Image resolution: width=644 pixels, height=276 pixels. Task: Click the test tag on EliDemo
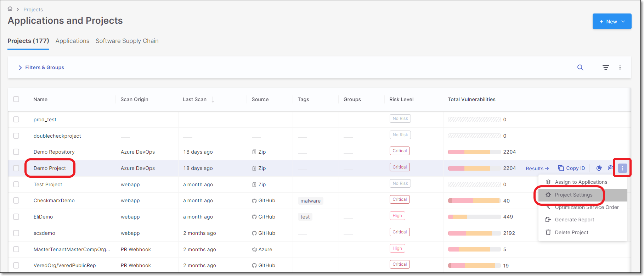point(305,217)
